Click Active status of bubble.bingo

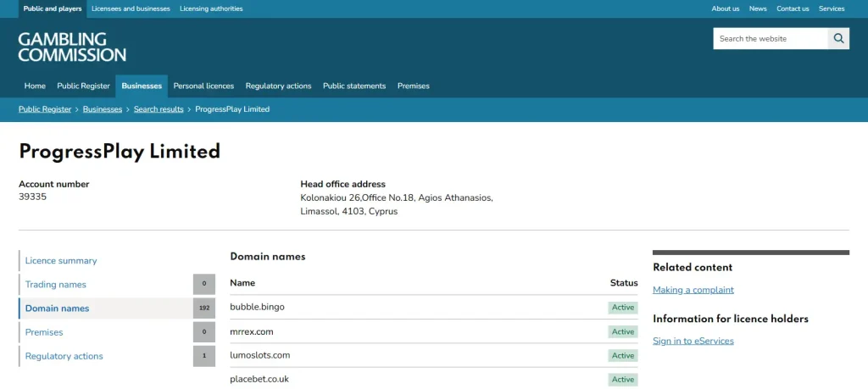[x=623, y=308]
